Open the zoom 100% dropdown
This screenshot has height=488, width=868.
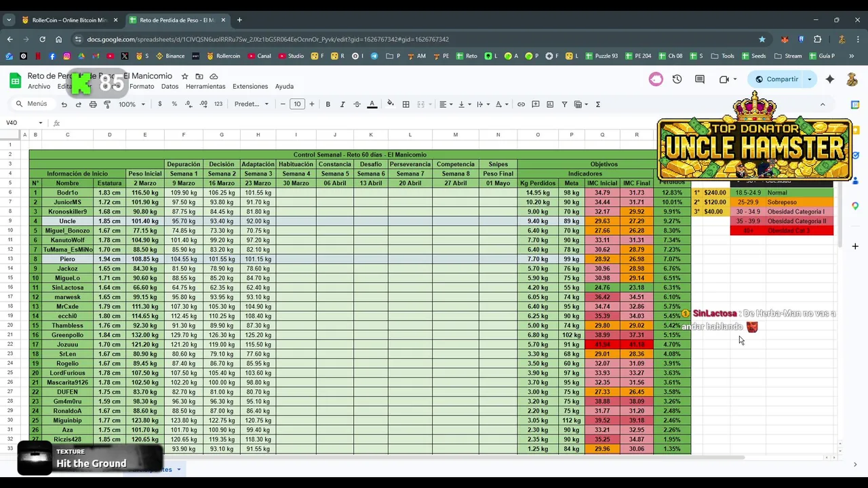pos(132,104)
